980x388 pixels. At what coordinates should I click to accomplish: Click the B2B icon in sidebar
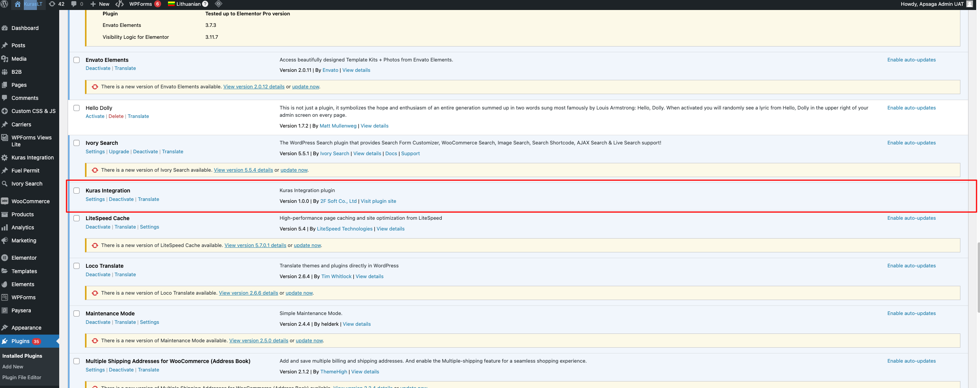(5, 72)
